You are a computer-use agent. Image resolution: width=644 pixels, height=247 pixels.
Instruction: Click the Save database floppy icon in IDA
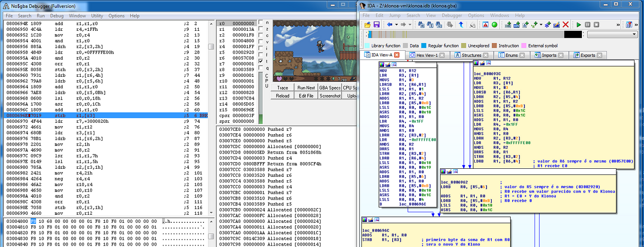point(377,24)
